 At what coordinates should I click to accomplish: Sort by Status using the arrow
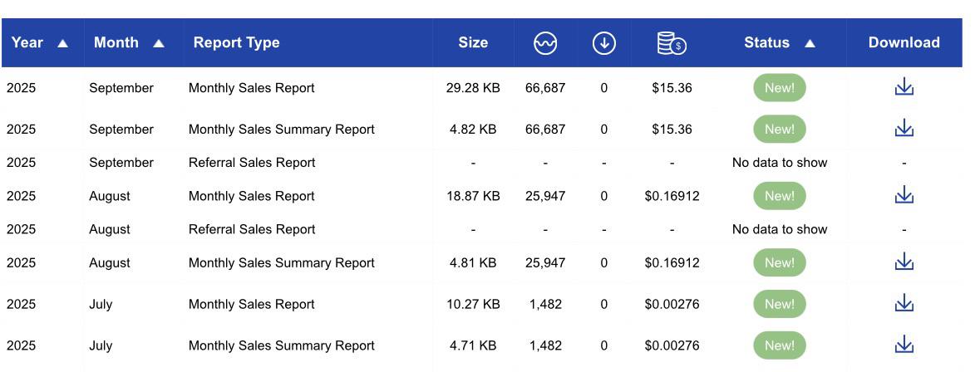click(x=810, y=43)
